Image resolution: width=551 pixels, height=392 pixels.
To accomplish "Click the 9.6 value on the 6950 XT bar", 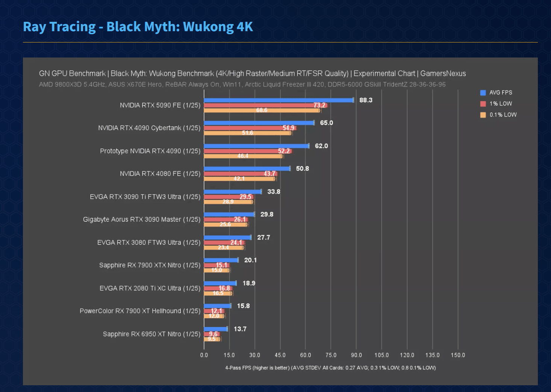I will point(213,334).
